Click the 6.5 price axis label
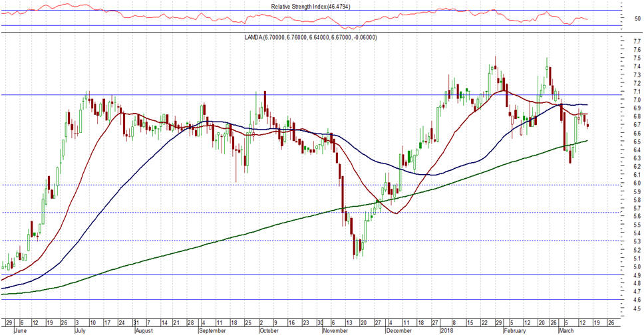 pos(637,142)
